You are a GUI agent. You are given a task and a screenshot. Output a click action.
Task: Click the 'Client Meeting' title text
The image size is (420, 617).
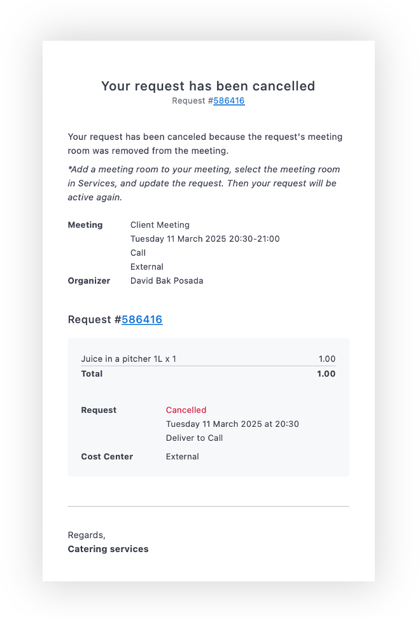click(160, 225)
